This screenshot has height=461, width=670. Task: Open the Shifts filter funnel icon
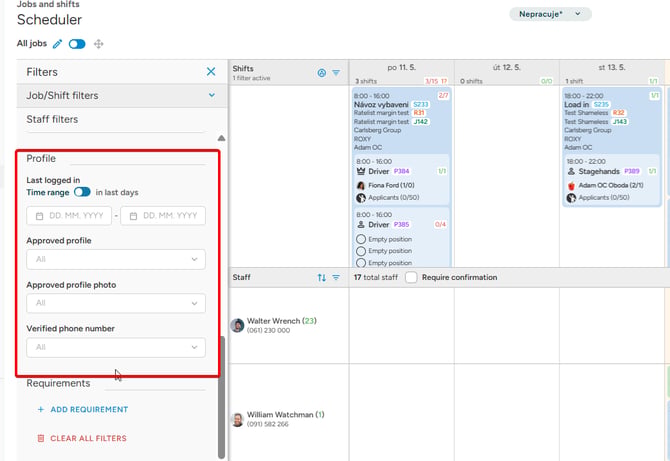pyautogui.click(x=336, y=73)
